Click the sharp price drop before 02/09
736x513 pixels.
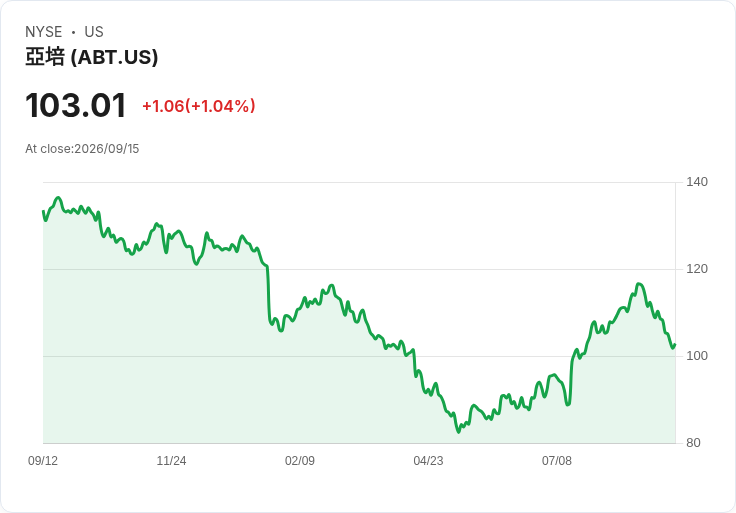tap(268, 295)
